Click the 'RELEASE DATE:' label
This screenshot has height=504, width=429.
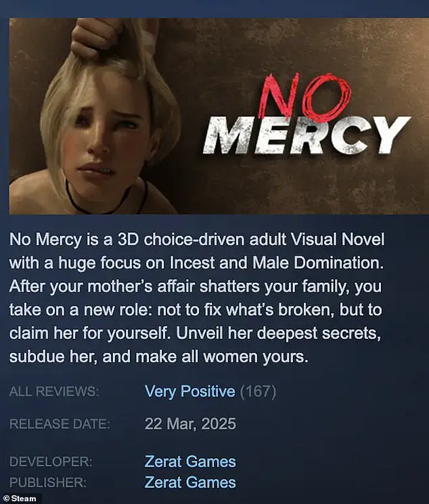[60, 424]
